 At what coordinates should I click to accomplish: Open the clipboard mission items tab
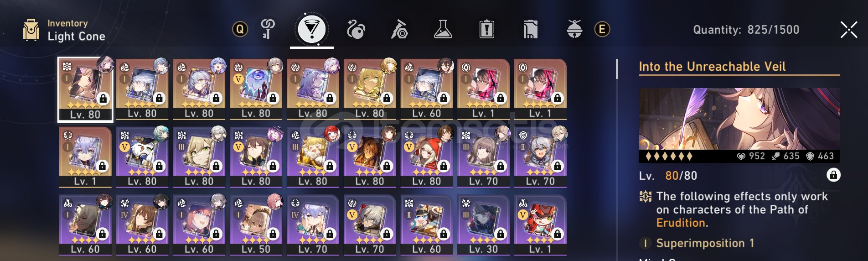[x=487, y=30]
